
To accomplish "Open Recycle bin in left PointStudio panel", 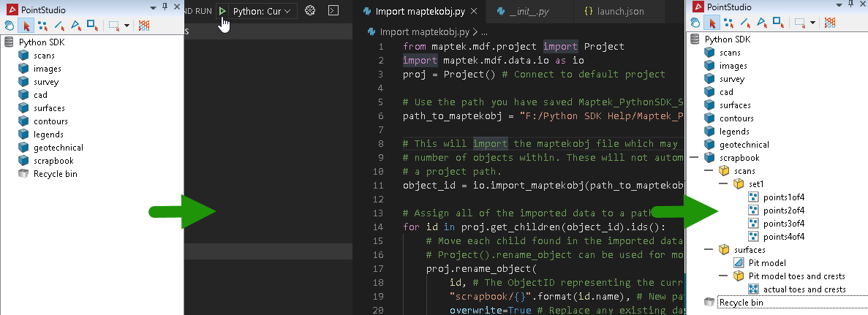I will pos(56,174).
